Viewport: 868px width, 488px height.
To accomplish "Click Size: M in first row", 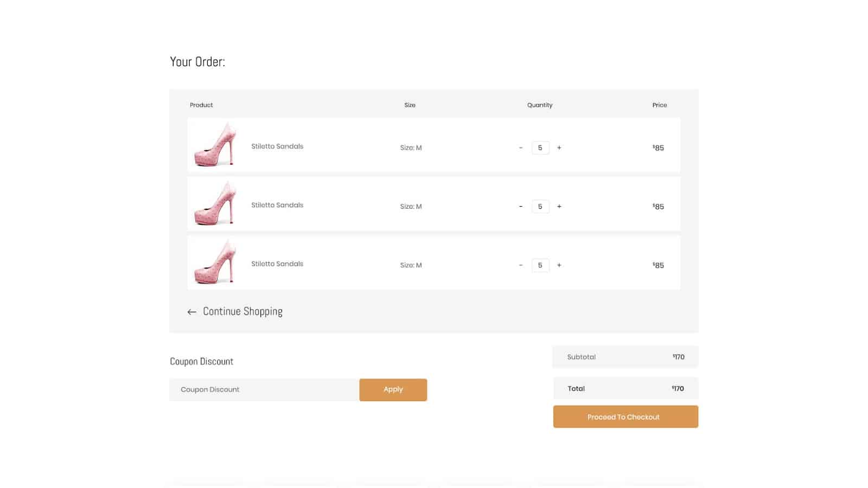I will 411,147.
